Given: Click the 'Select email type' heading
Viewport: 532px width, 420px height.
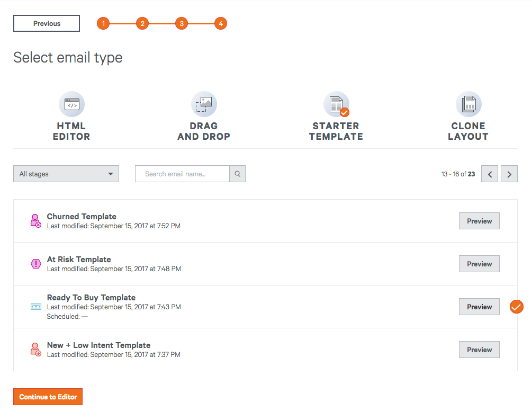Looking at the screenshot, I should [x=68, y=57].
